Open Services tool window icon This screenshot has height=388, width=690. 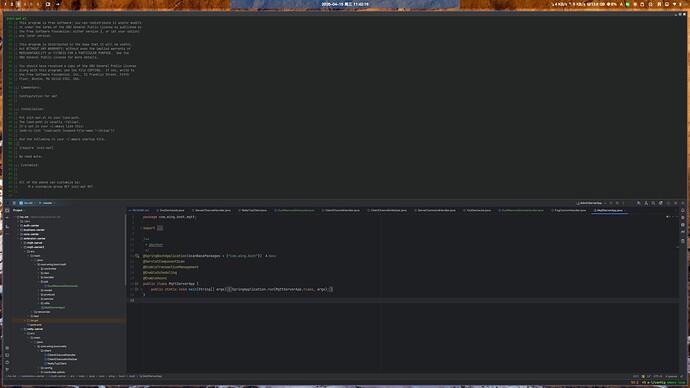[x=7, y=348]
